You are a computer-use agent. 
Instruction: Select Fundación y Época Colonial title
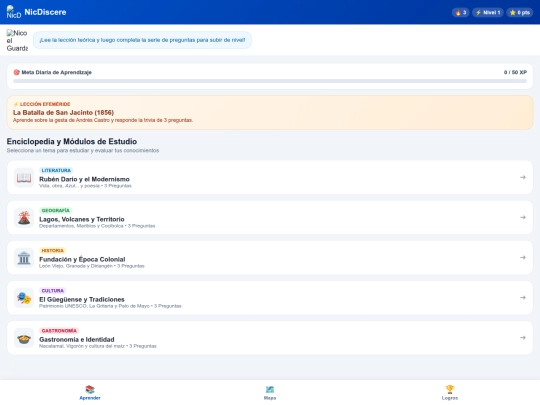82,259
